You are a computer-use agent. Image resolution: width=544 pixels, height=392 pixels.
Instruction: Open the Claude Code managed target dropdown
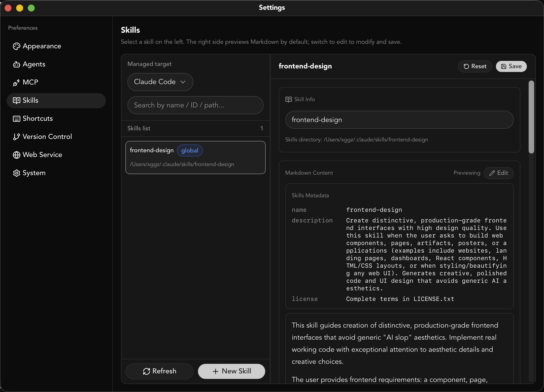coord(160,82)
